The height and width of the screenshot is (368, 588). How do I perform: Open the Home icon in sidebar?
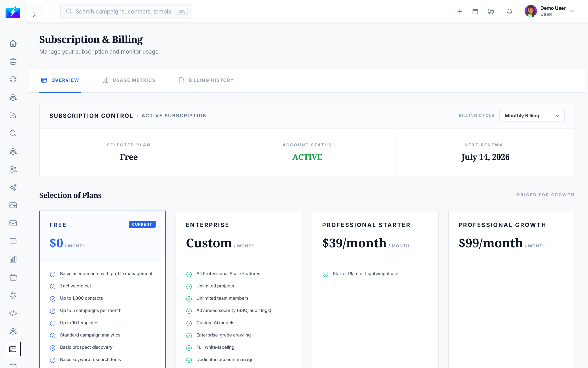click(13, 43)
